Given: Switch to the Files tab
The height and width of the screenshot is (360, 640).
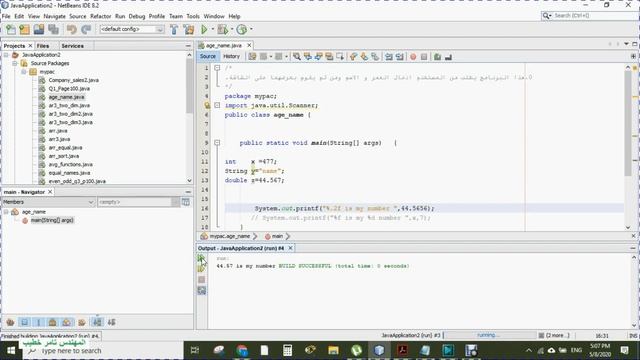Looking at the screenshot, I should 43,46.
